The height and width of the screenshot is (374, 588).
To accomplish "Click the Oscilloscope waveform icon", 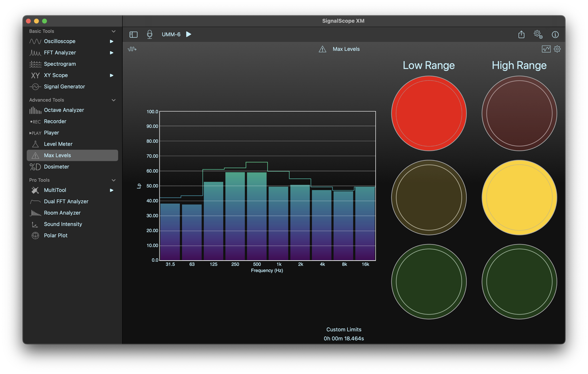I will pyautogui.click(x=35, y=42).
